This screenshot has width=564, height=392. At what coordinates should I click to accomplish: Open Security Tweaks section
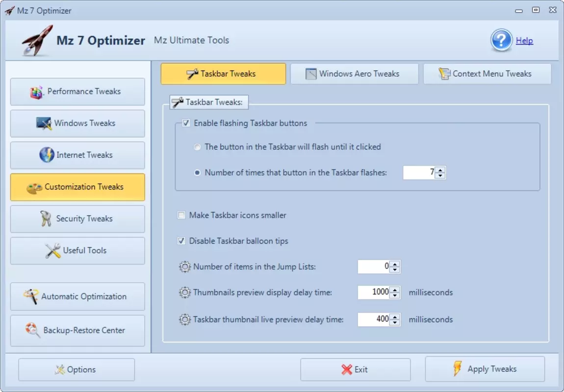click(77, 219)
